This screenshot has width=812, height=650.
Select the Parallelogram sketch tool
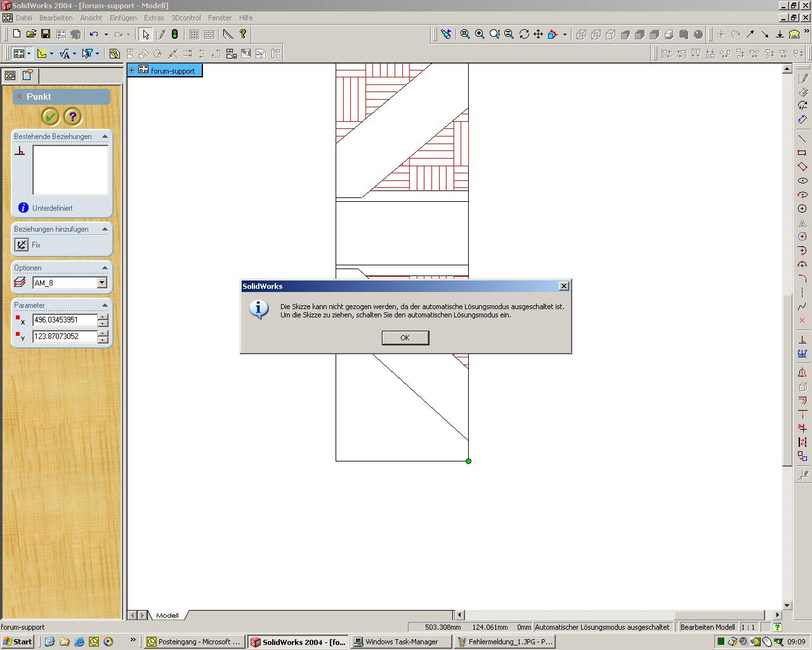pos(802,166)
